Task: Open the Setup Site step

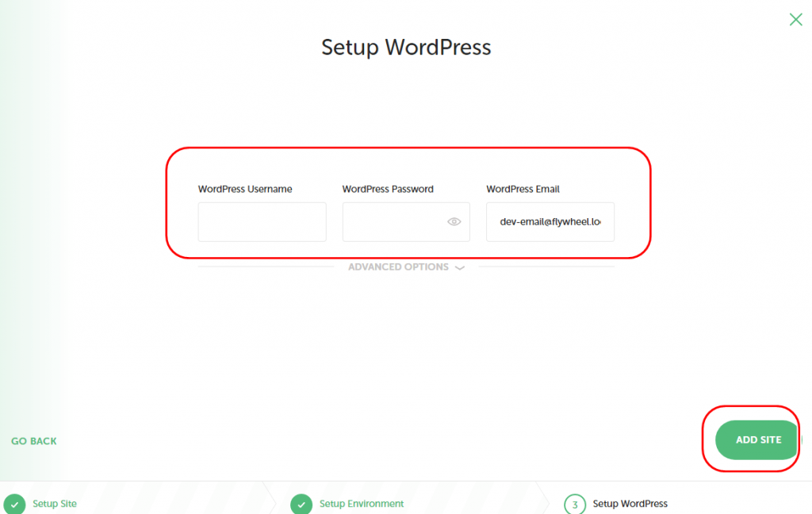Action: [x=55, y=504]
